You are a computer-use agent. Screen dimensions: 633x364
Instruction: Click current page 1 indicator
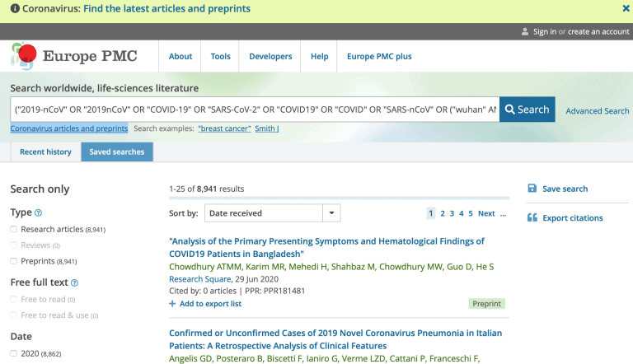pos(431,213)
